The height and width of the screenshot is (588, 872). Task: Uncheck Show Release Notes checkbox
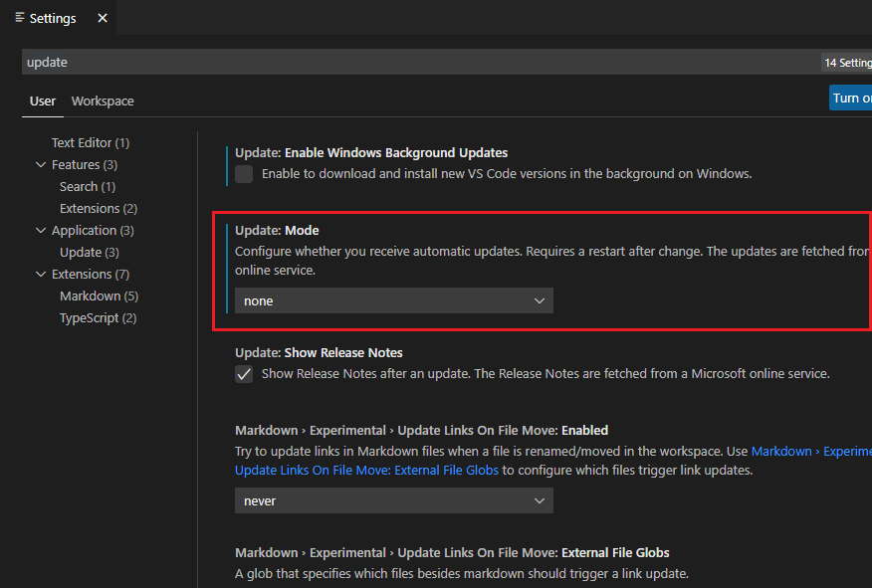coord(244,374)
